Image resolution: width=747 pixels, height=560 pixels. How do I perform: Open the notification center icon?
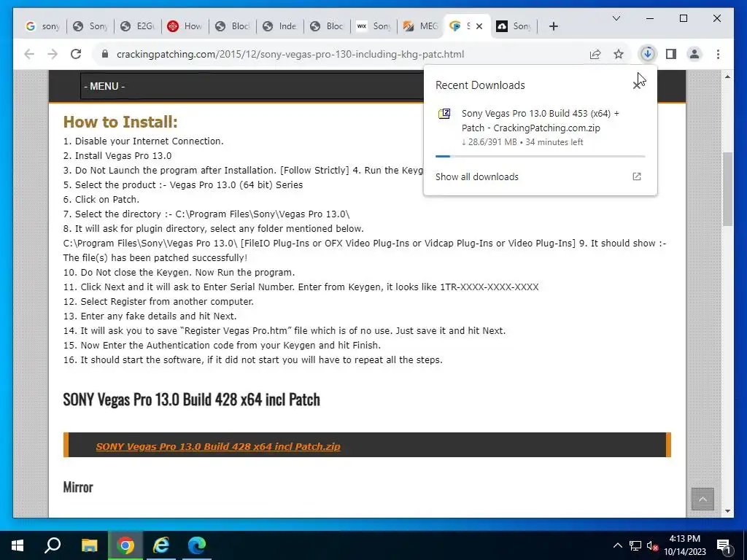tap(724, 545)
